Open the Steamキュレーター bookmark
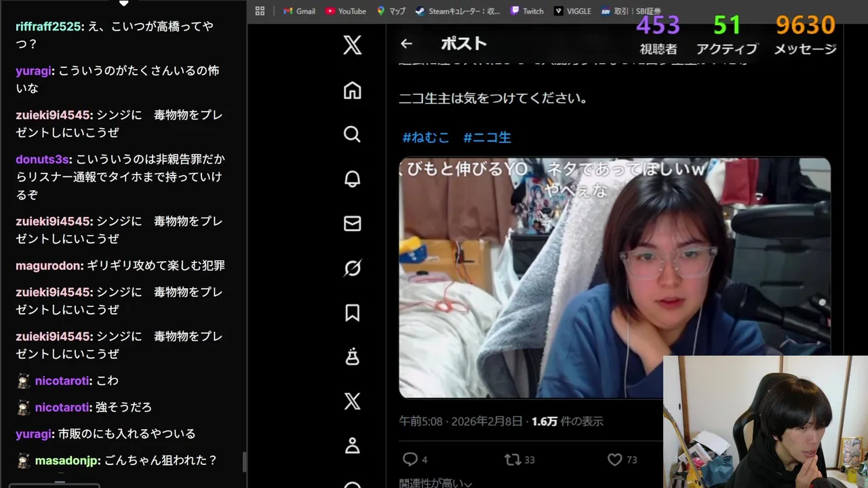The height and width of the screenshot is (488, 868). (x=458, y=11)
